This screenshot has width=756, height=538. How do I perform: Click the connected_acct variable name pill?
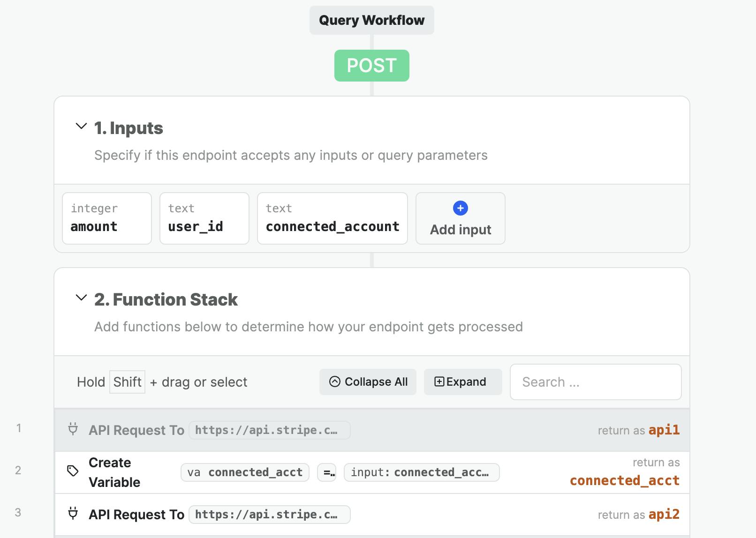pos(245,472)
